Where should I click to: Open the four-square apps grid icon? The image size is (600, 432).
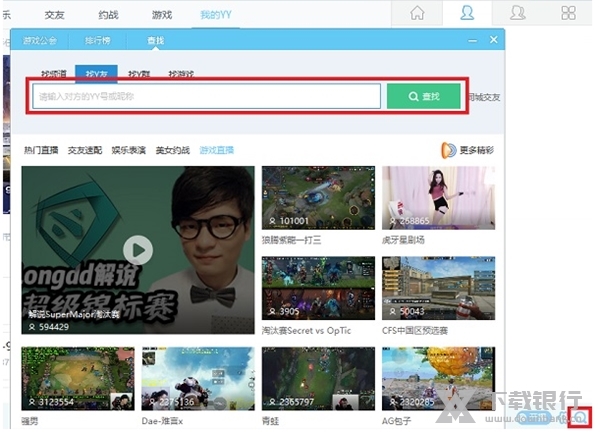[568, 13]
